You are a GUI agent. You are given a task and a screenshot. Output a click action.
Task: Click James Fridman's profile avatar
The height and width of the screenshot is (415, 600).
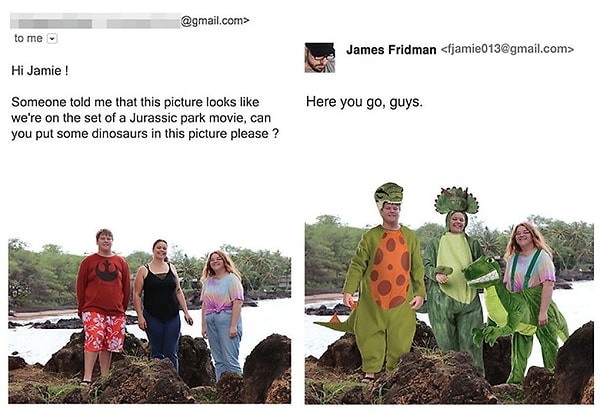click(320, 58)
